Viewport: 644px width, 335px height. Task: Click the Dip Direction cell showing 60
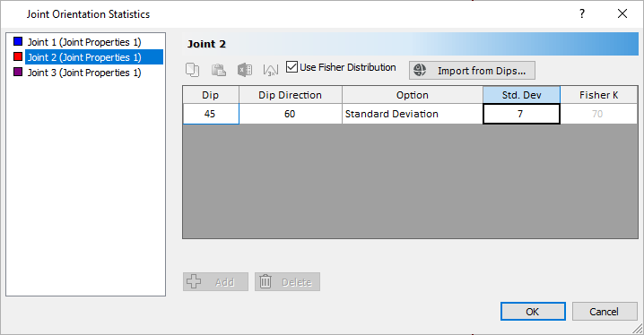click(x=291, y=114)
